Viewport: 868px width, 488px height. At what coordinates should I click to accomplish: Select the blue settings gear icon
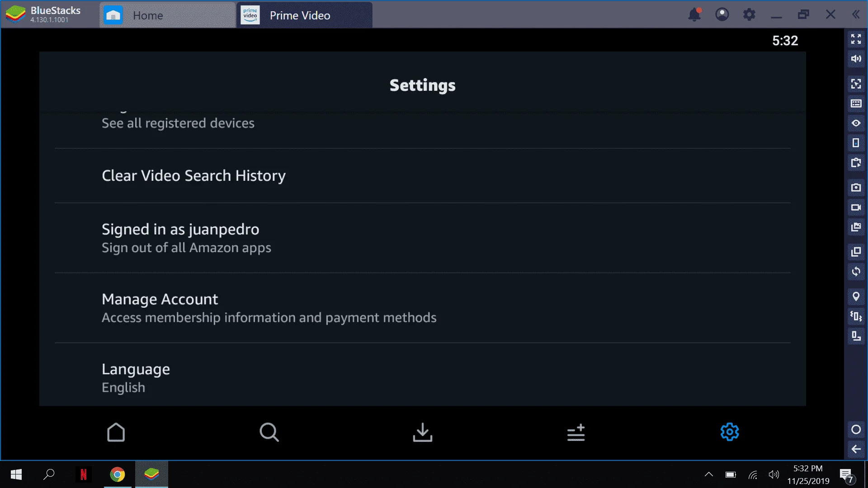click(729, 432)
